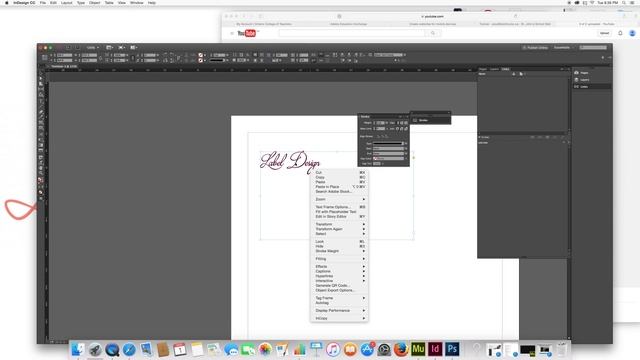Select Round Cap in Stroke panel
Image resolution: width=640 pixels, height=360 pixels.
(402, 123)
